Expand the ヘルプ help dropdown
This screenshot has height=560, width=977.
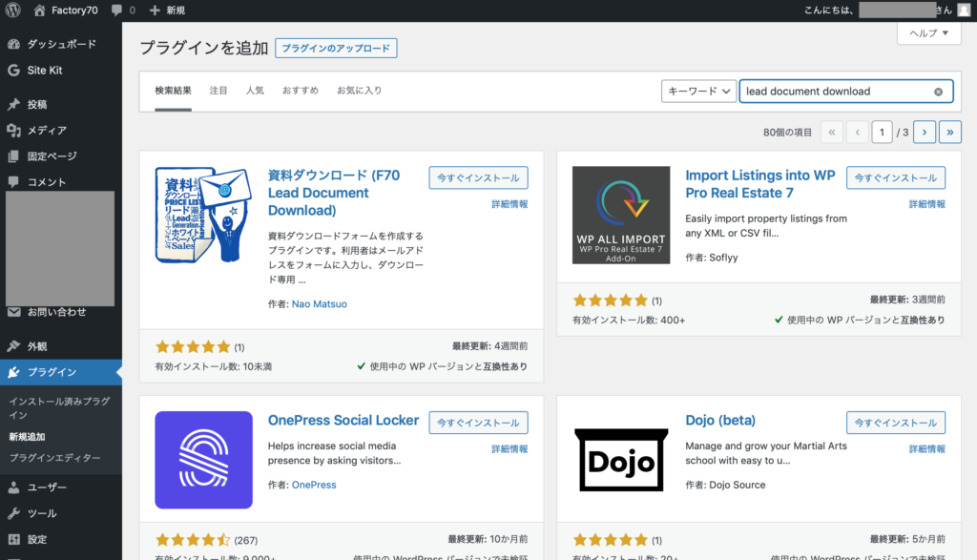928,33
